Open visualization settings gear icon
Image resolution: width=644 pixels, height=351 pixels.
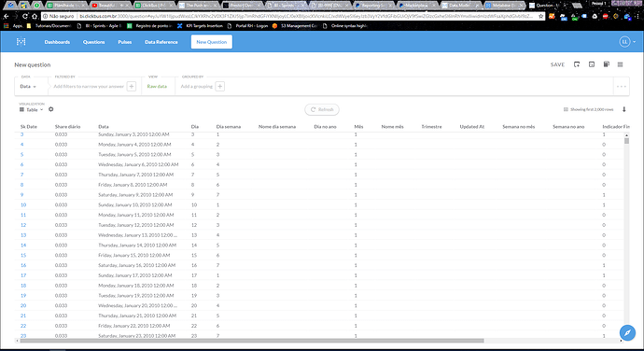[x=51, y=109]
